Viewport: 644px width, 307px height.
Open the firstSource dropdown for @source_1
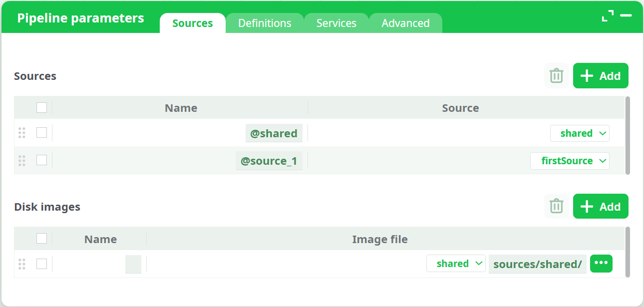tap(570, 160)
